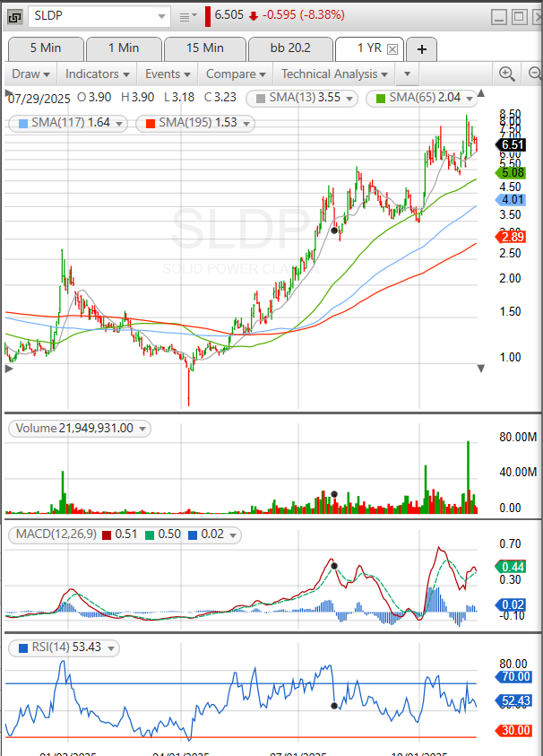Screen dimensions: 543x756
Task: Click the blue MACD histogram swatch
Action: coord(193,534)
